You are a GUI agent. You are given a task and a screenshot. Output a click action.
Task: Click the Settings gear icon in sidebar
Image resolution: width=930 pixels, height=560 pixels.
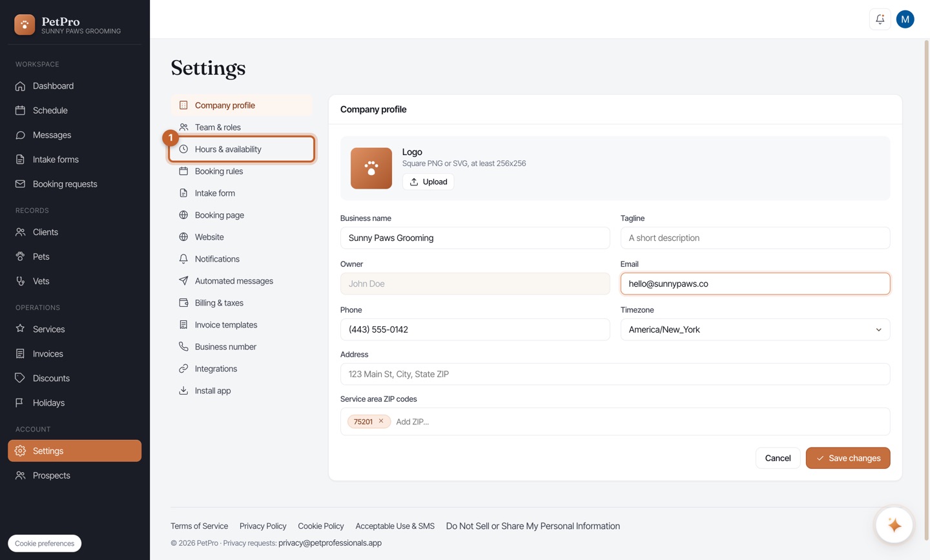click(x=20, y=451)
